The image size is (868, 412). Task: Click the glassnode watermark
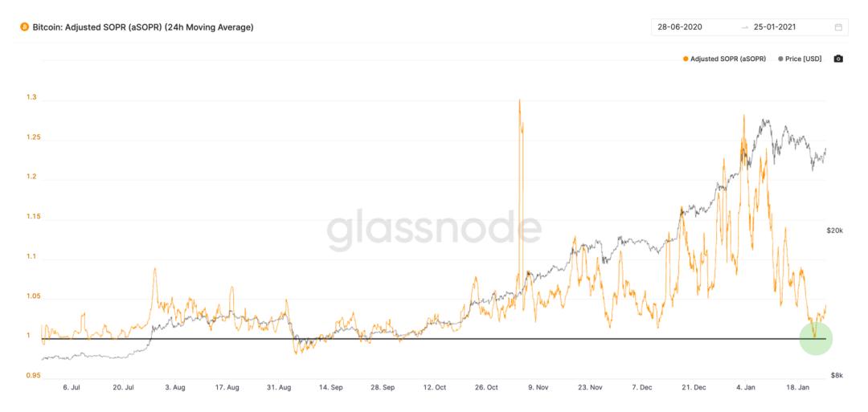coord(434,230)
